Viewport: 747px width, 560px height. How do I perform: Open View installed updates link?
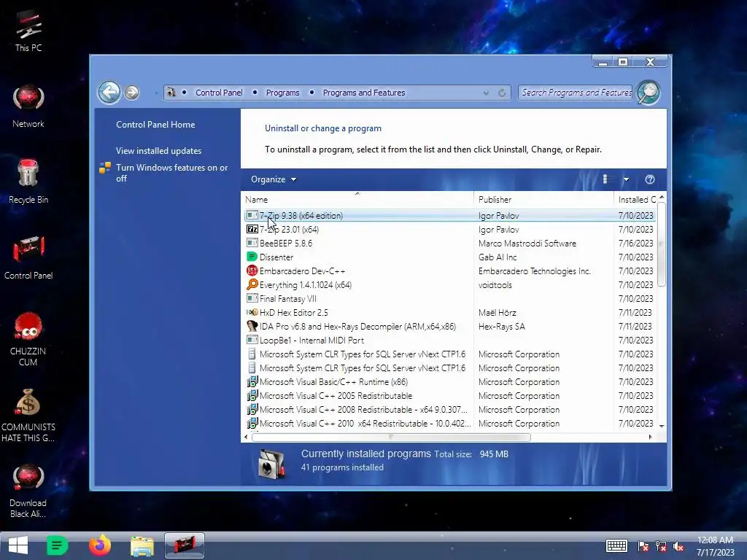(x=158, y=150)
